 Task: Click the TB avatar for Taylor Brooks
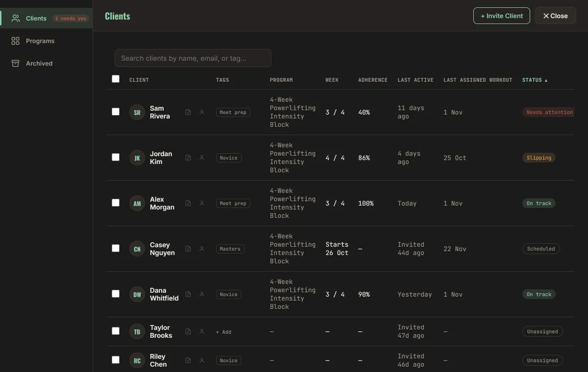tap(137, 331)
